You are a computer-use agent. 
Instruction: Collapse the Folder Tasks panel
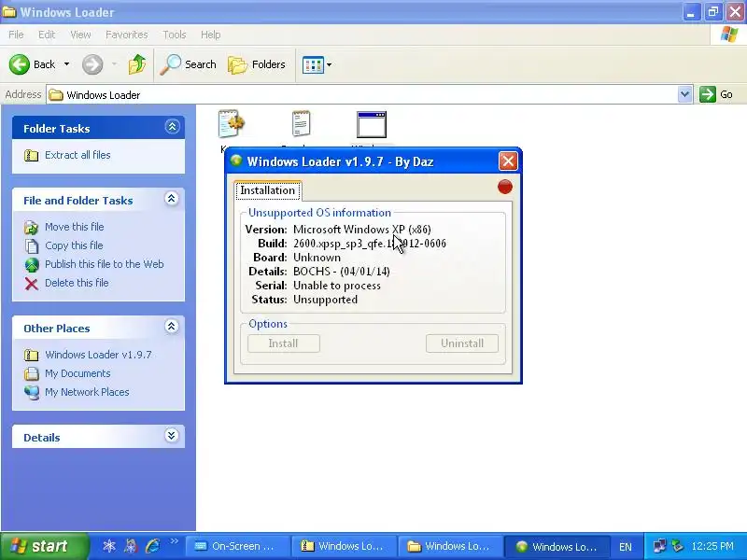(x=172, y=127)
